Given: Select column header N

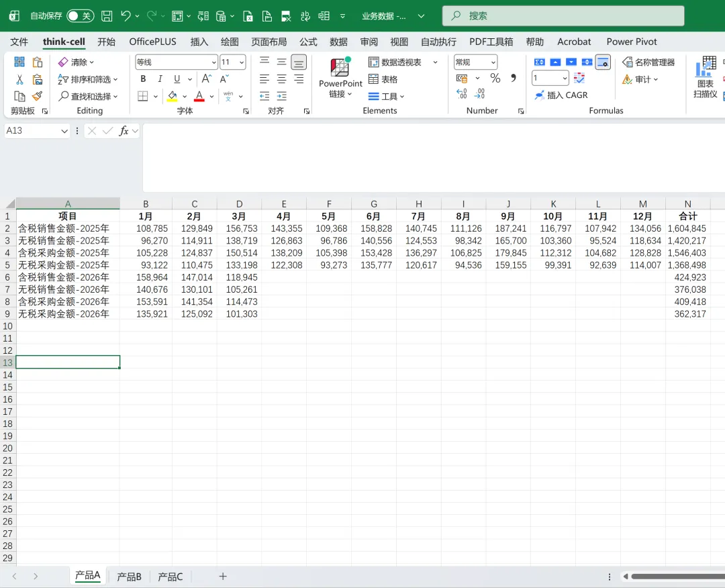Looking at the screenshot, I should (688, 204).
